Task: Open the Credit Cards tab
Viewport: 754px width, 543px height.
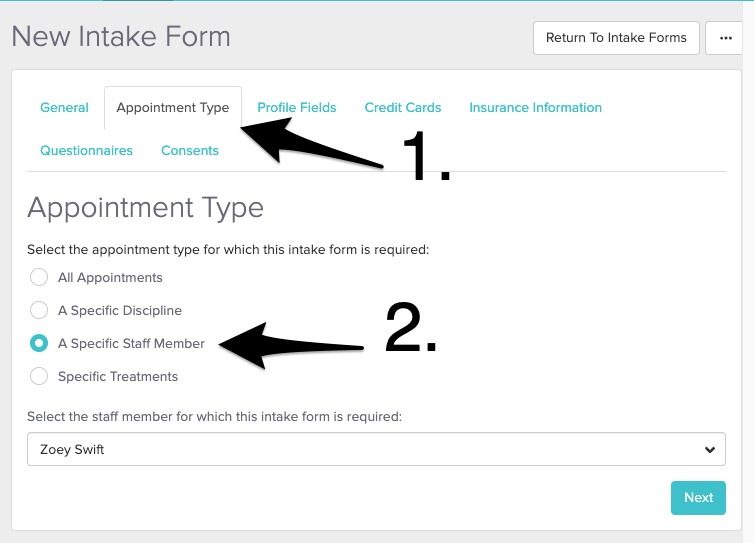Action: tap(403, 107)
